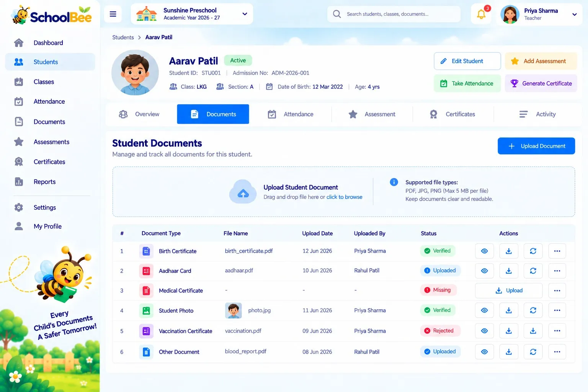Click the Vaccination Certificate type icon
The image size is (588, 392).
(x=146, y=331)
